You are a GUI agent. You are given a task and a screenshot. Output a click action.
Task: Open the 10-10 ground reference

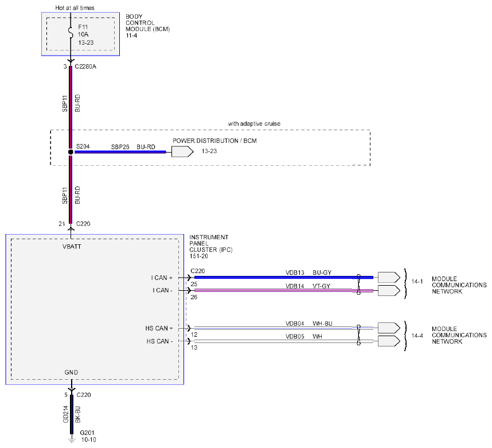pos(88,439)
